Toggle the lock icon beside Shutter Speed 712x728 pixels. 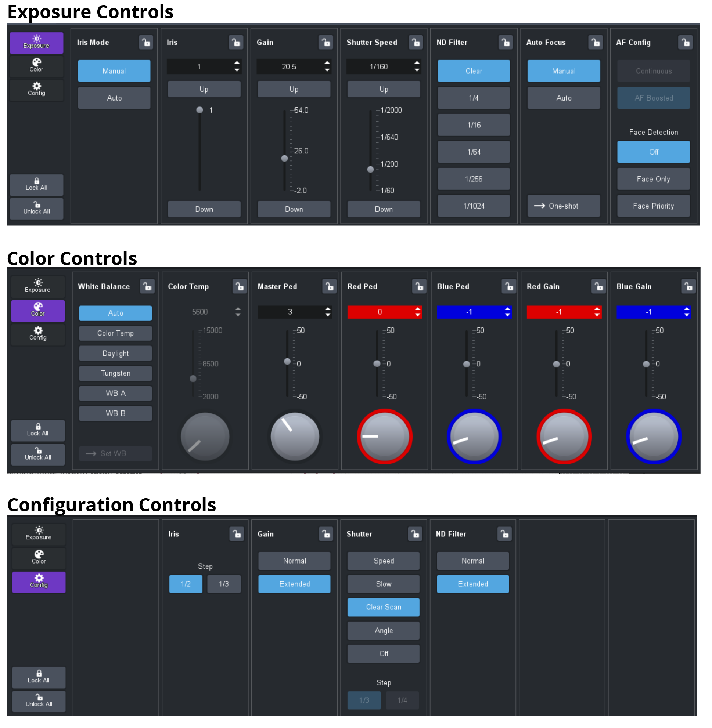[416, 43]
